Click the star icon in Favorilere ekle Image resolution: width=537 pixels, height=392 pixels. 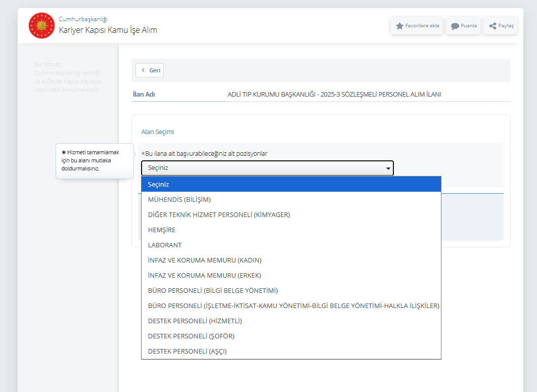(x=399, y=26)
